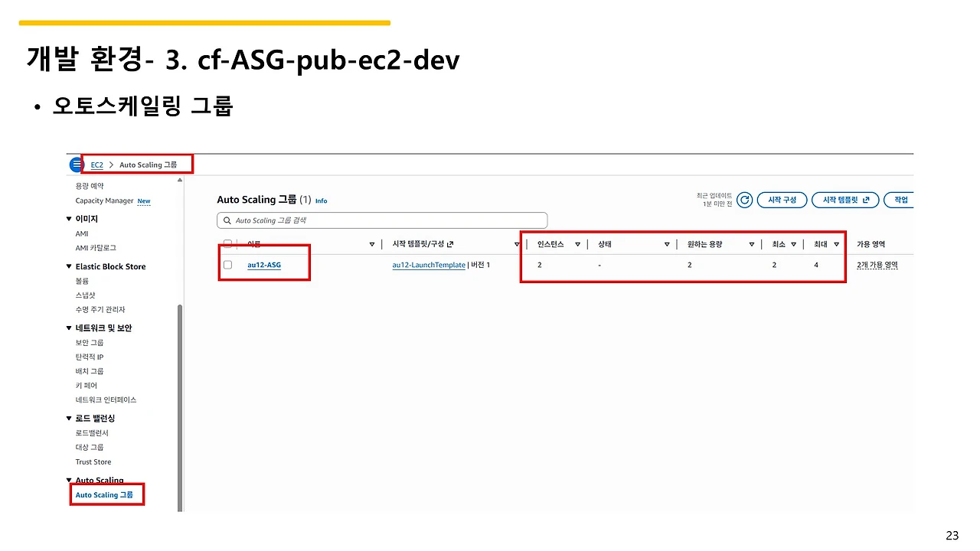Click the 원하는 용량 value 2
The image size is (980, 551).
(690, 265)
